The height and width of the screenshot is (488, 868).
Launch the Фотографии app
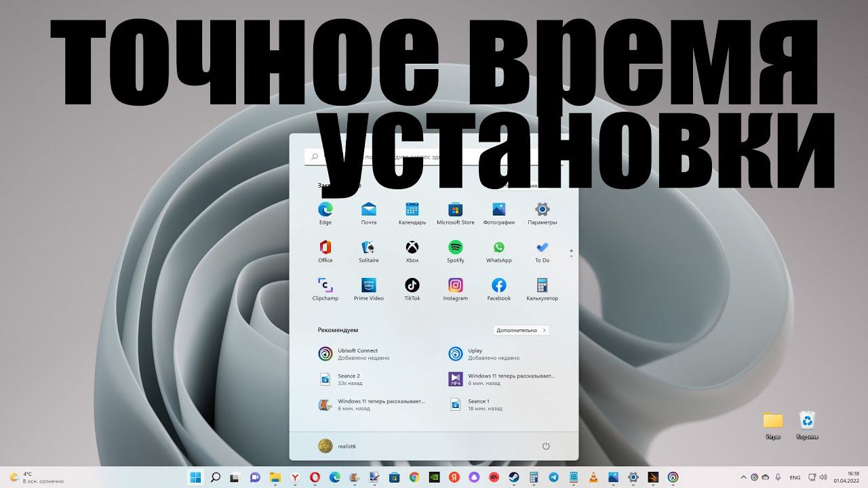[499, 213]
